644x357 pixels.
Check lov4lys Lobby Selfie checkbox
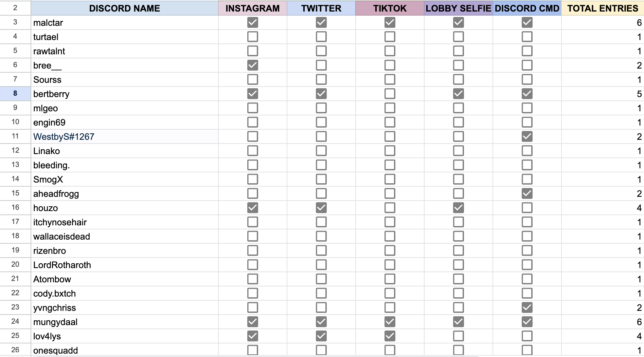click(459, 336)
